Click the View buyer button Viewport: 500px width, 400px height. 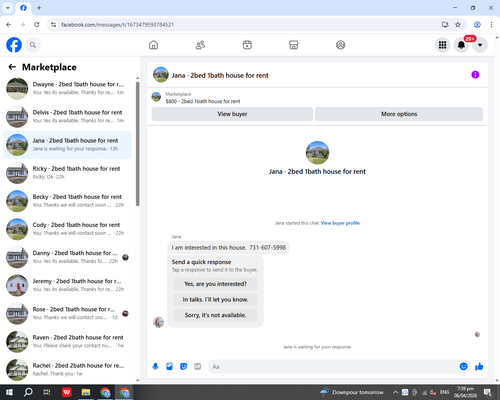(232, 114)
